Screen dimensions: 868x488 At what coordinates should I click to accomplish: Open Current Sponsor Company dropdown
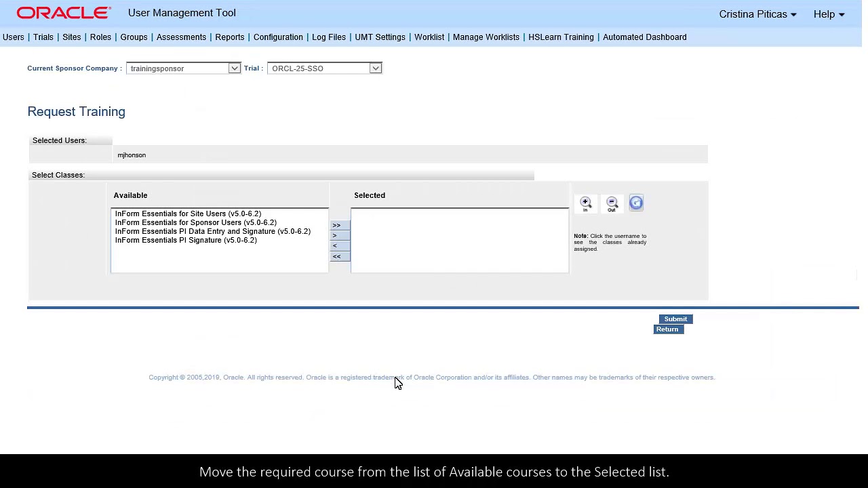[183, 68]
